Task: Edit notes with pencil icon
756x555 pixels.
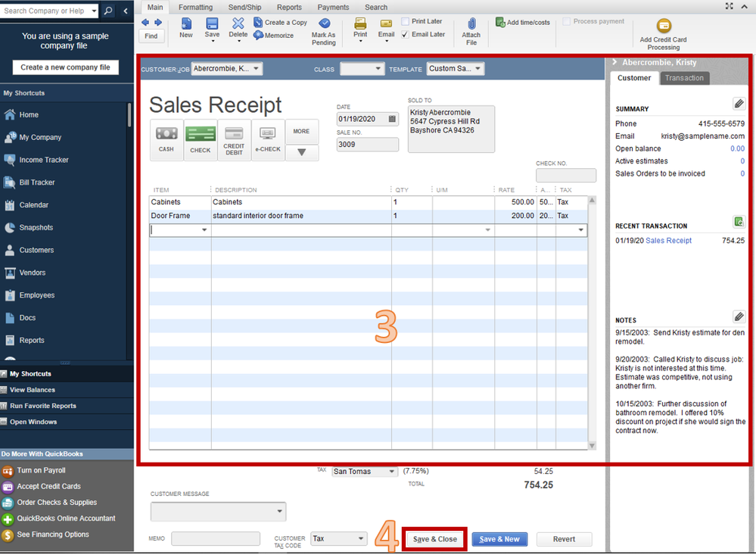Action: coord(739,316)
